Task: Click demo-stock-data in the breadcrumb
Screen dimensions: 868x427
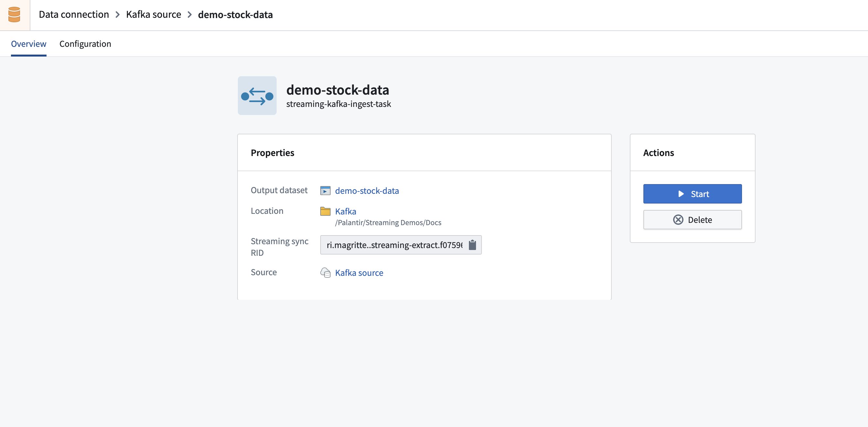Action: 235,15
